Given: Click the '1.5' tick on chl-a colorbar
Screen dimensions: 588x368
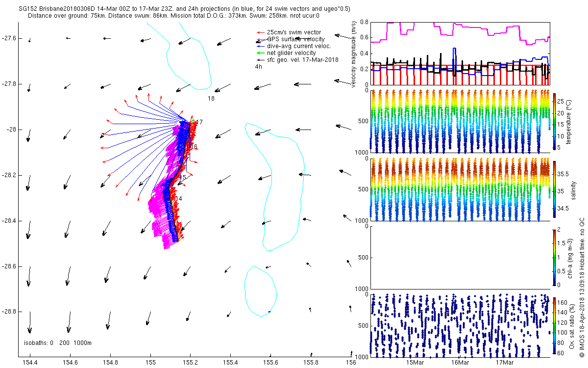Looking at the screenshot, I should [563, 242].
